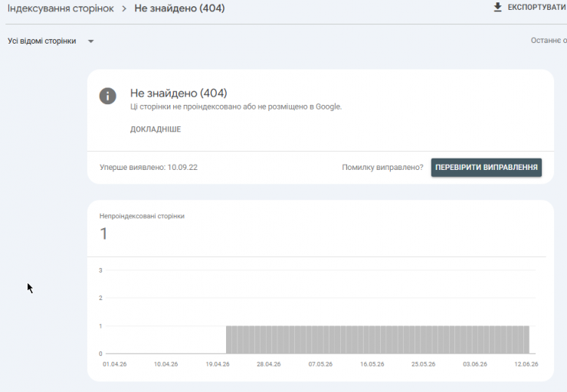Click the breadcrumb chevron separator
567x392 pixels.
tap(124, 8)
